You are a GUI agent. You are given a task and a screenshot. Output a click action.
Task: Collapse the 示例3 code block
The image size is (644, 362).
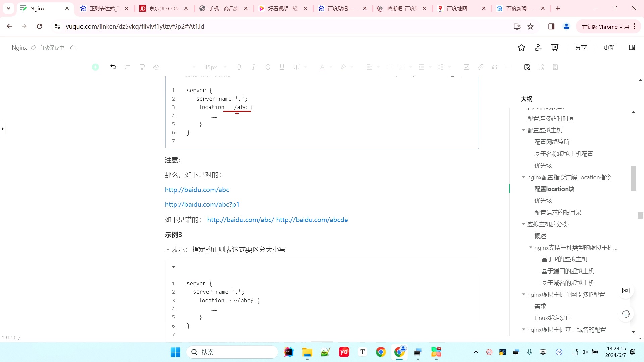click(x=174, y=267)
